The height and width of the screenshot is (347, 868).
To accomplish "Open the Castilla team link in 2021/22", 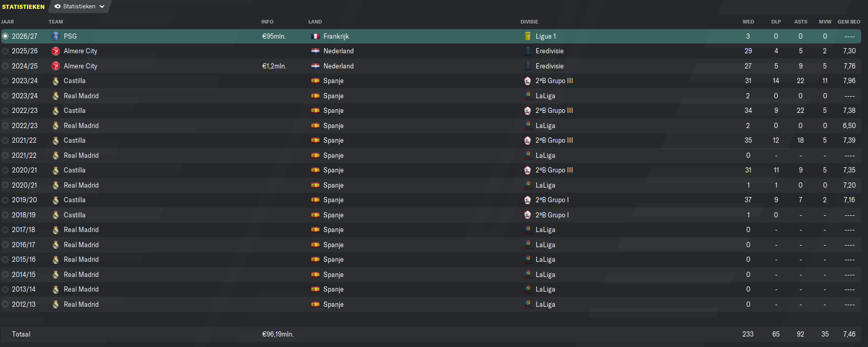I will coord(74,141).
